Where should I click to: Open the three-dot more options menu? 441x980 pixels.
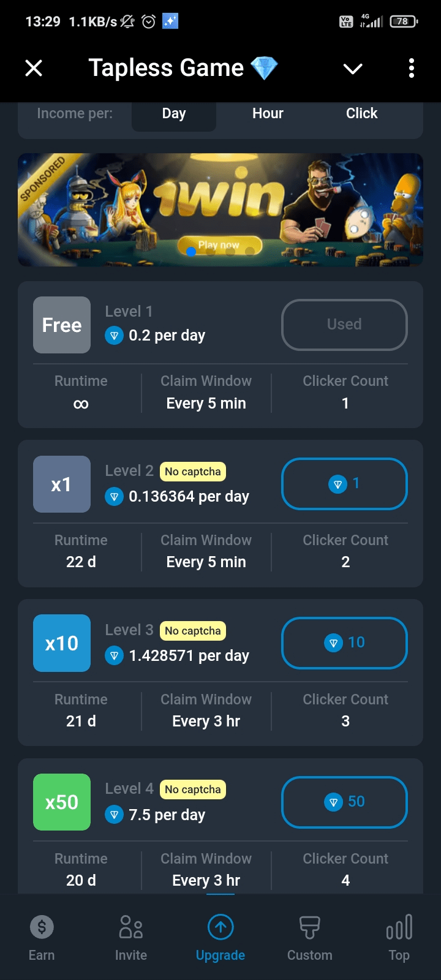(x=412, y=68)
